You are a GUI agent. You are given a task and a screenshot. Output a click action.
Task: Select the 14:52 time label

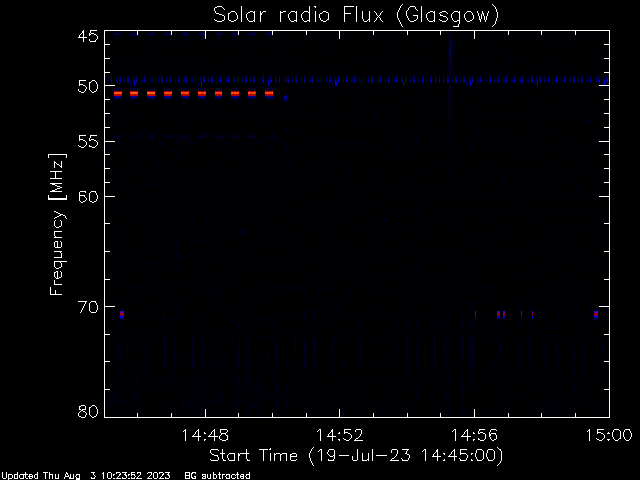pyautogui.click(x=340, y=435)
